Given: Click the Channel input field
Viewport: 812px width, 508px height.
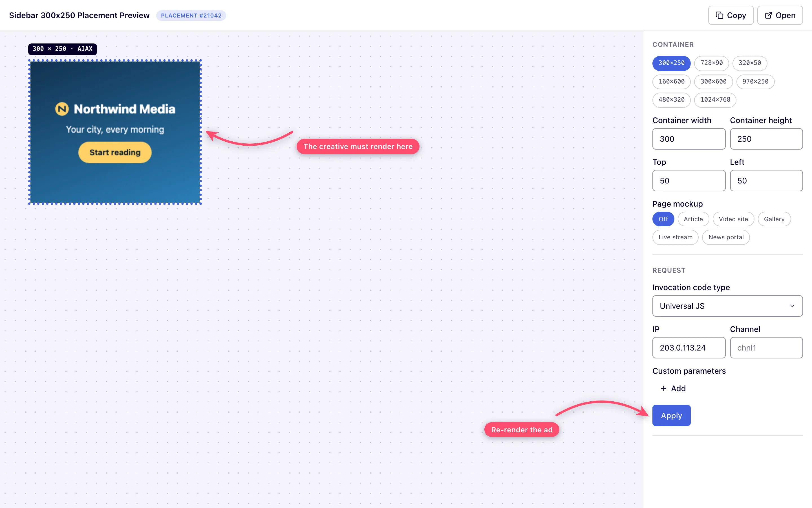Looking at the screenshot, I should [766, 348].
